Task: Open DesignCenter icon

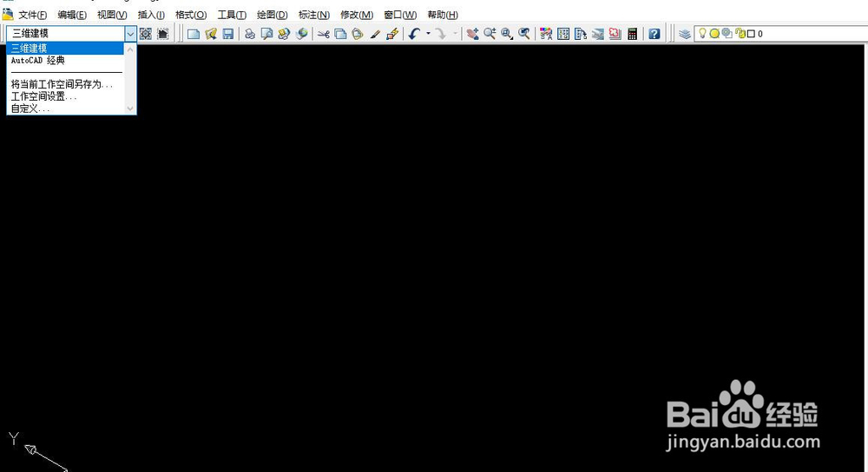Action: tap(563, 34)
